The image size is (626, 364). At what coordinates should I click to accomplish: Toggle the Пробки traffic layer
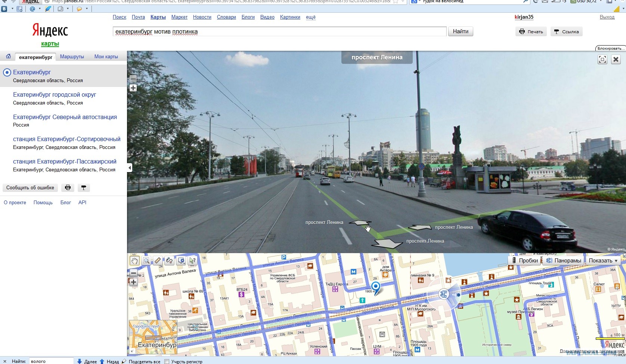(x=524, y=261)
